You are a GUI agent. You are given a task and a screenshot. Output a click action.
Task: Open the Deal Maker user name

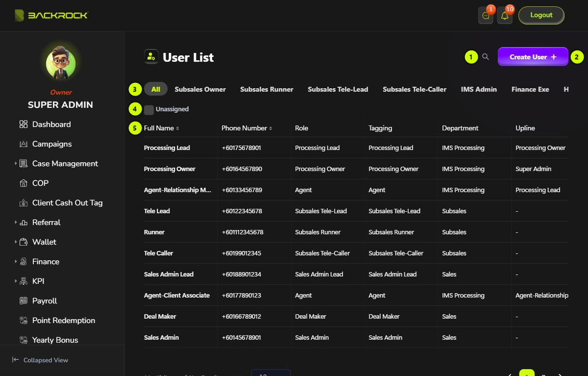pos(160,317)
